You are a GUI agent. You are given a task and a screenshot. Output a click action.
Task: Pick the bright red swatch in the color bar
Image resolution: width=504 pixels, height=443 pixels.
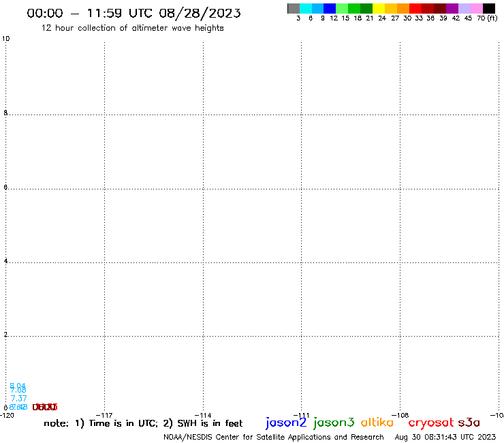(x=415, y=8)
